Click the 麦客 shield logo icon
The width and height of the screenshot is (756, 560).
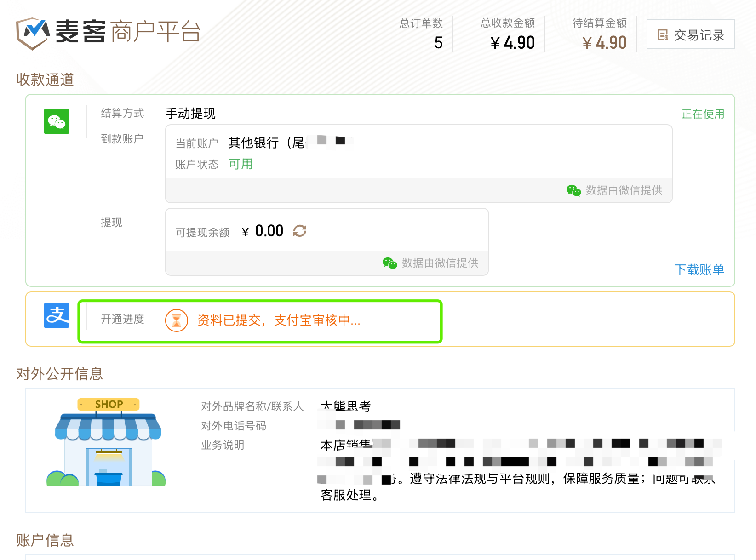[33, 33]
